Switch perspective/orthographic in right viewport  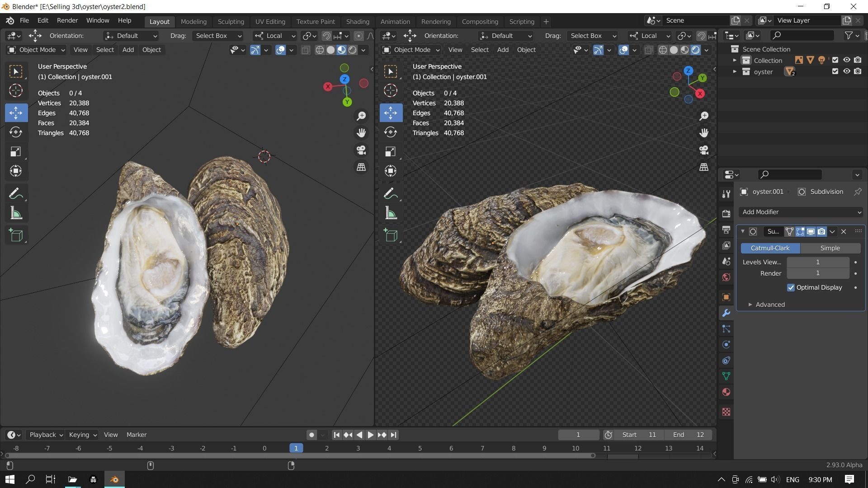click(x=704, y=167)
